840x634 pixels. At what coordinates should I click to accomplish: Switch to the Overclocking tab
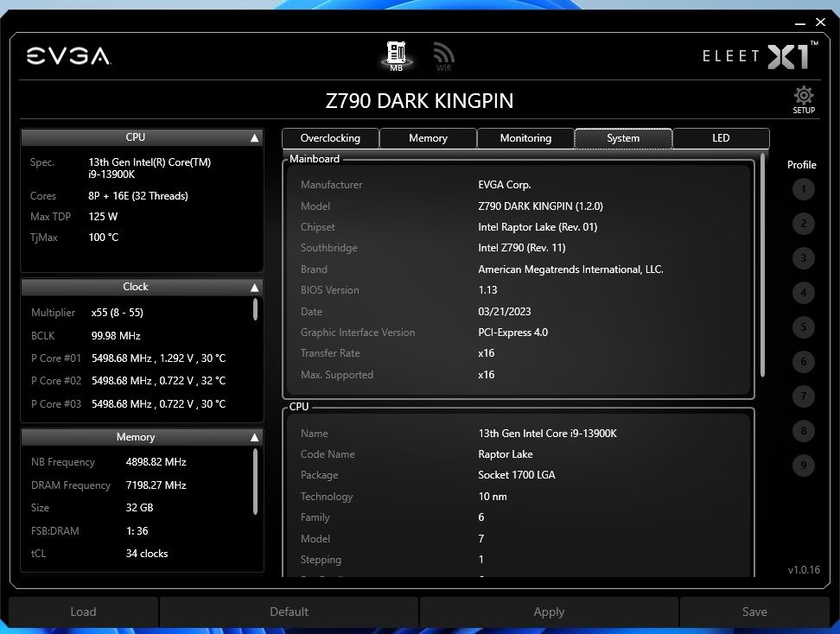point(330,138)
